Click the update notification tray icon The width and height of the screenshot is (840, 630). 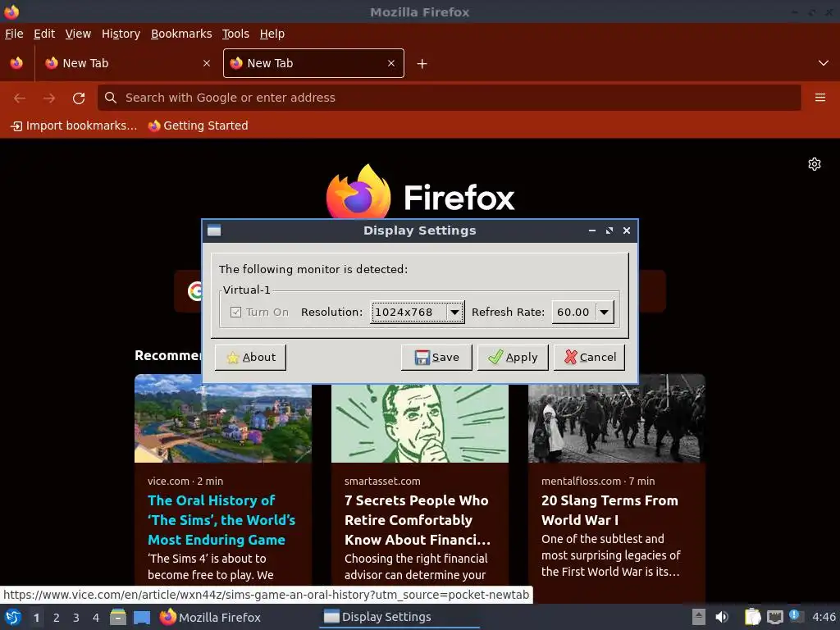(x=796, y=616)
